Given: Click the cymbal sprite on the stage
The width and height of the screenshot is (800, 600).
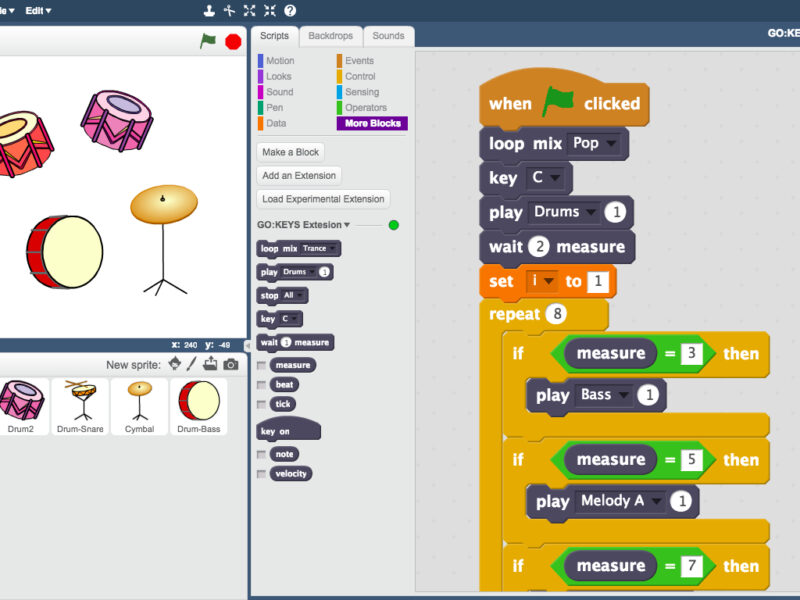Looking at the screenshot, I should click(164, 240).
